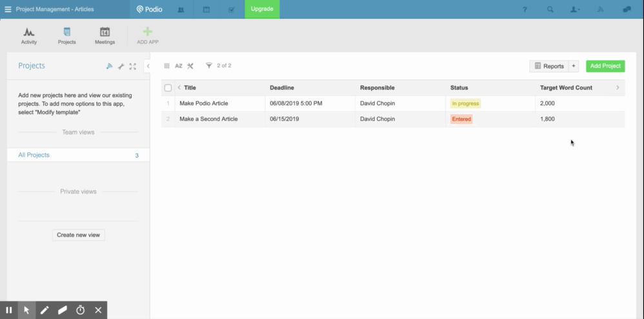Select the All Projects view

pos(34,155)
